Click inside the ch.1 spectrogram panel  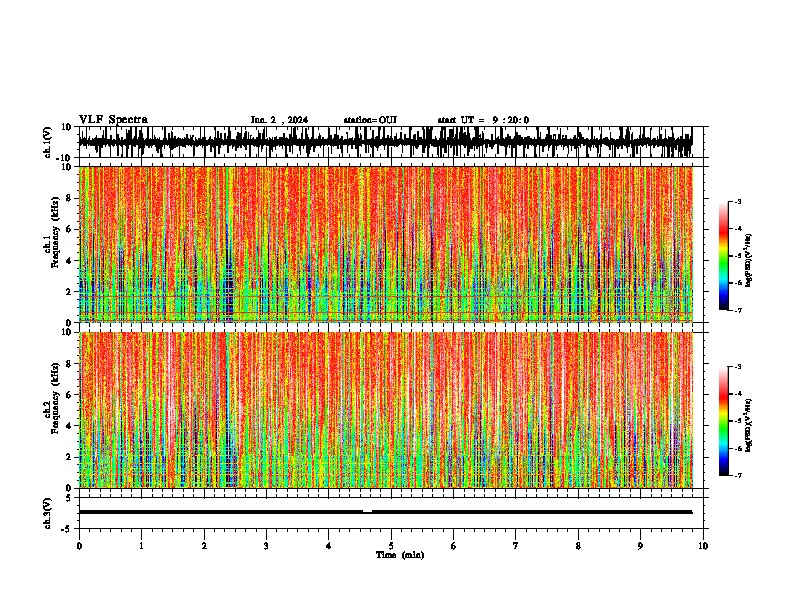click(386, 244)
